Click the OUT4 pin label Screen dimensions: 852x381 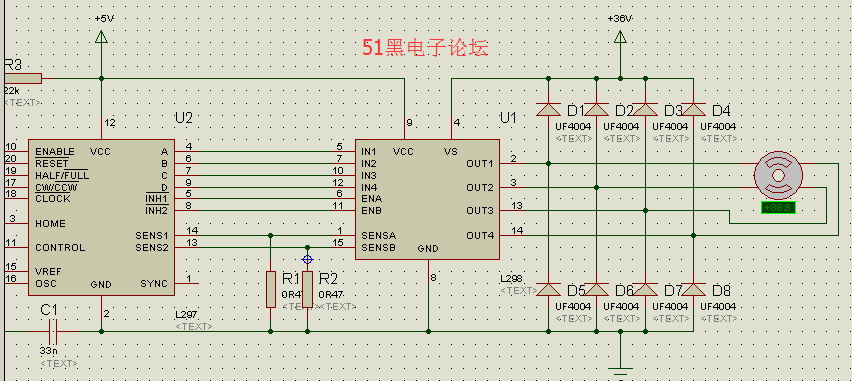479,235
